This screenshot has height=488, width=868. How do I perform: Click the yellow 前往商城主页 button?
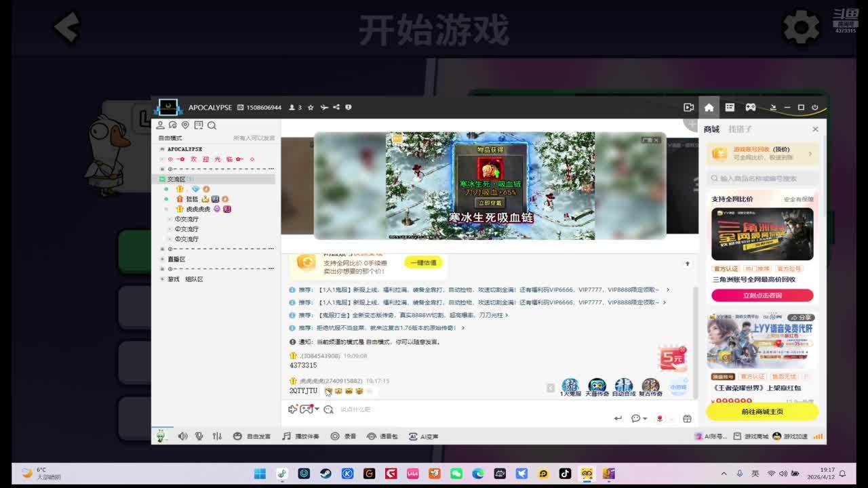(762, 411)
